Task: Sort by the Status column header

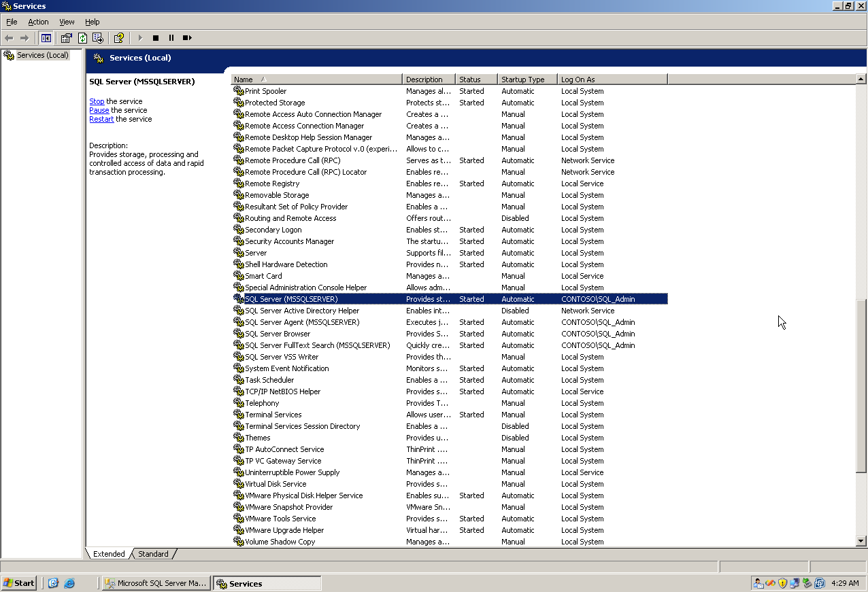Action: tap(476, 80)
